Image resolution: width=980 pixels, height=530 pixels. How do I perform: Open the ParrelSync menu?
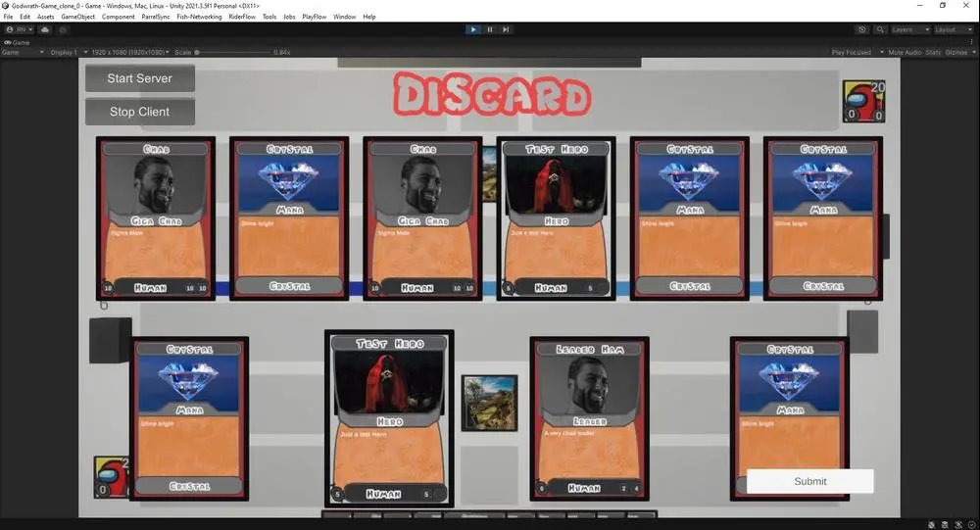156,17
